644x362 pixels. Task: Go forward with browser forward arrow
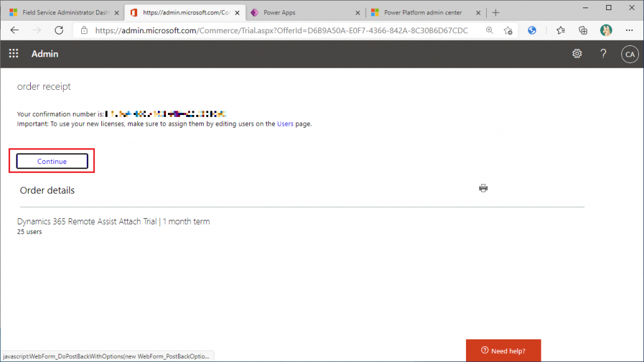click(x=37, y=30)
